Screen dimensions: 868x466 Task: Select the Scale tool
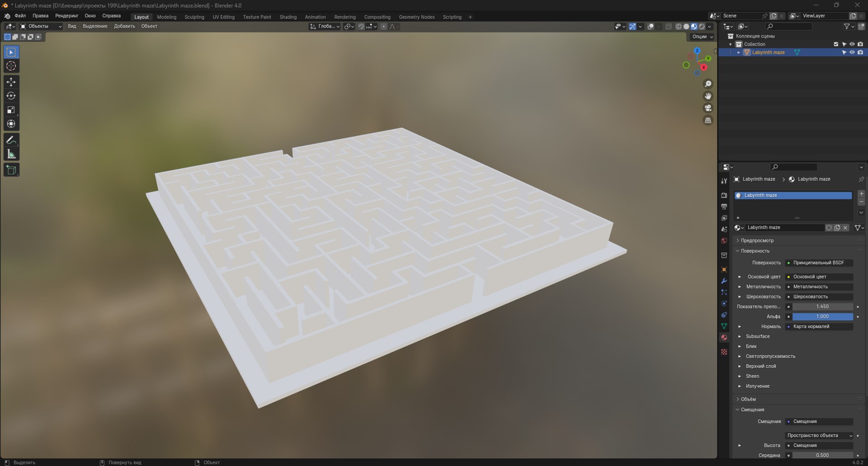pyautogui.click(x=11, y=110)
